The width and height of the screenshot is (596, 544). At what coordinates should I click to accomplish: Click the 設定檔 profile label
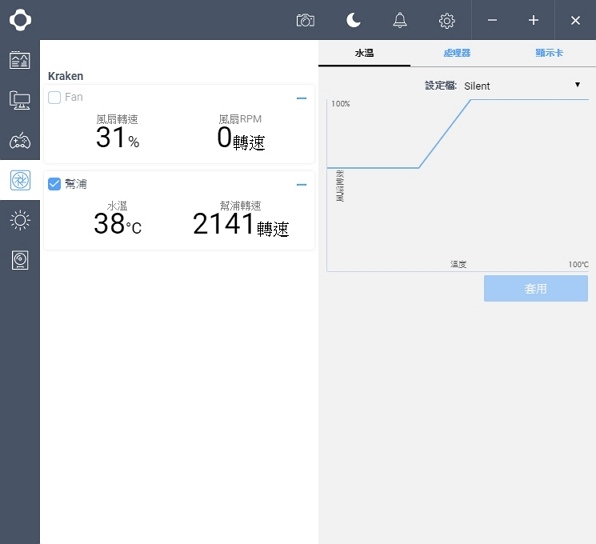coord(441,86)
